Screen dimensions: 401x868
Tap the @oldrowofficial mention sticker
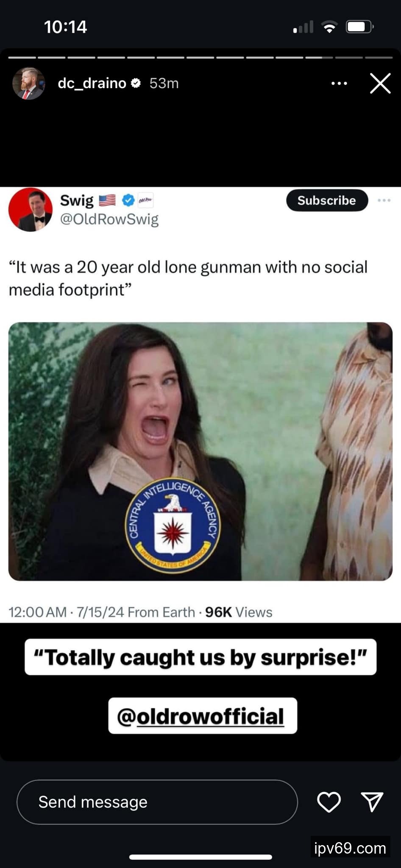tap(203, 716)
